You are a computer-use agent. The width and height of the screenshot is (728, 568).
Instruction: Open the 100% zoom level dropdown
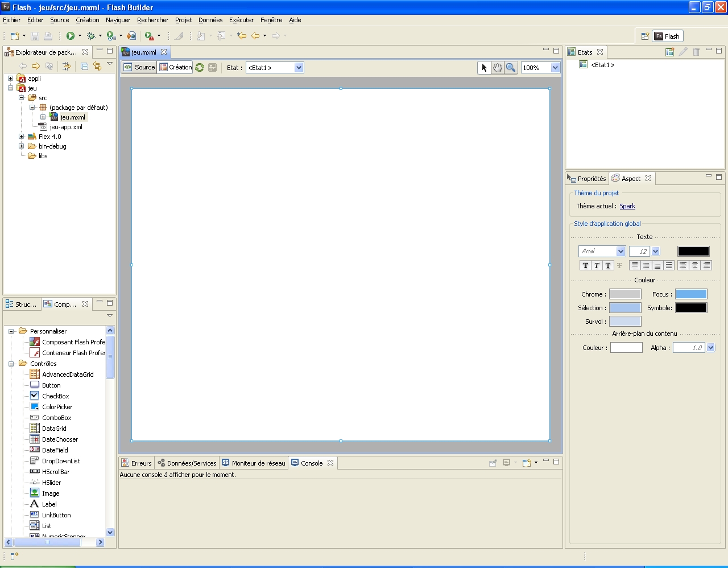point(555,68)
